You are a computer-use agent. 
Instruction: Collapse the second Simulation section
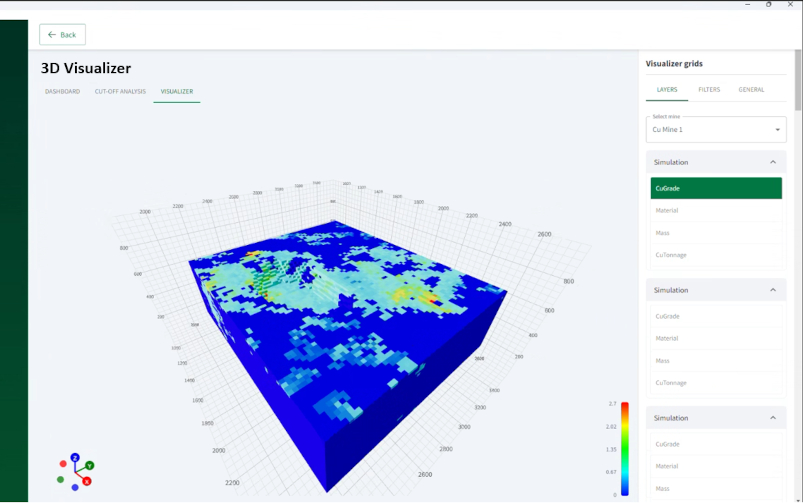point(772,290)
